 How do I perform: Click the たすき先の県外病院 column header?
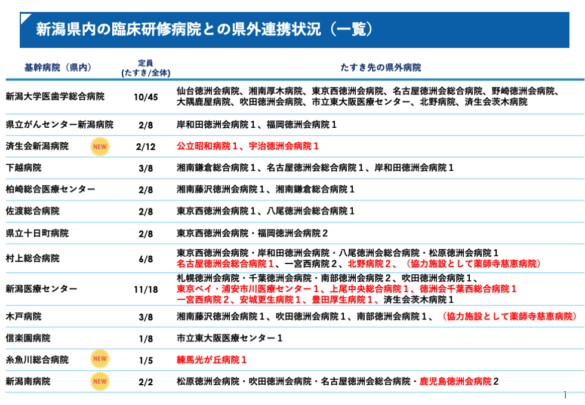click(380, 68)
